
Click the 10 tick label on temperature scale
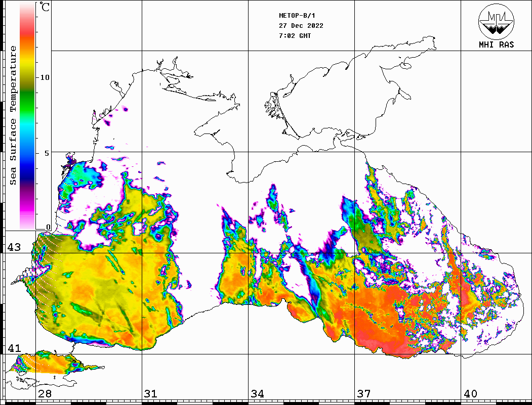tap(45, 77)
